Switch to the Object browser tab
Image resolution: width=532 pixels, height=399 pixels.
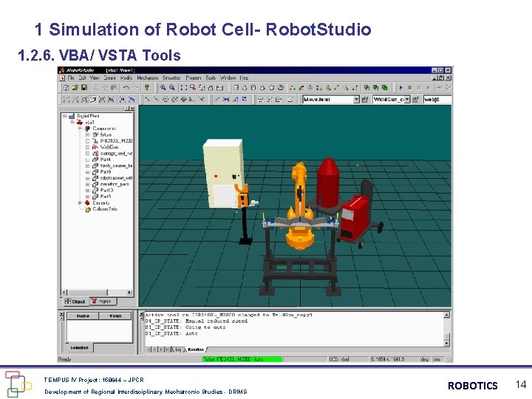point(75,301)
